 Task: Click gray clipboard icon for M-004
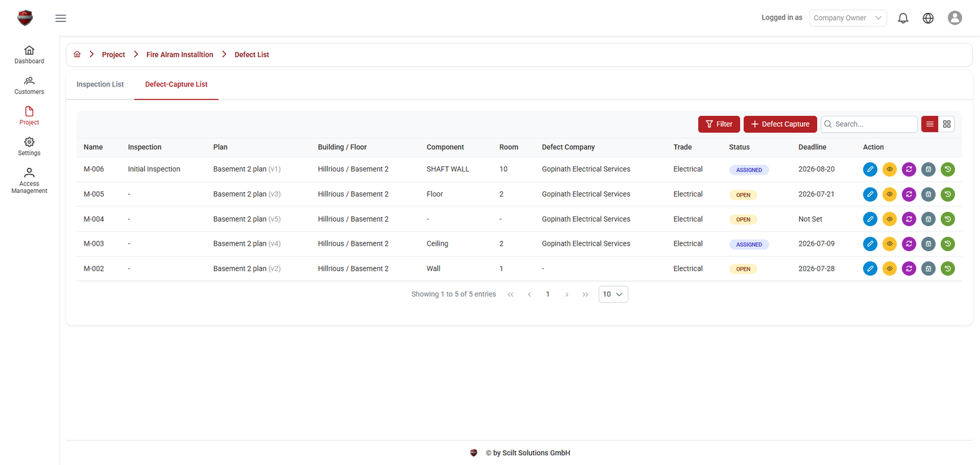[929, 219]
